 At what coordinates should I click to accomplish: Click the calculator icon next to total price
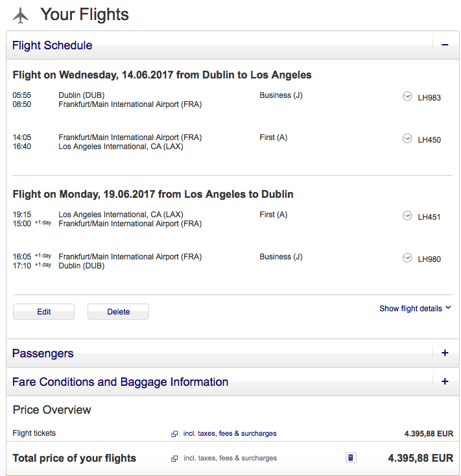coord(351,458)
